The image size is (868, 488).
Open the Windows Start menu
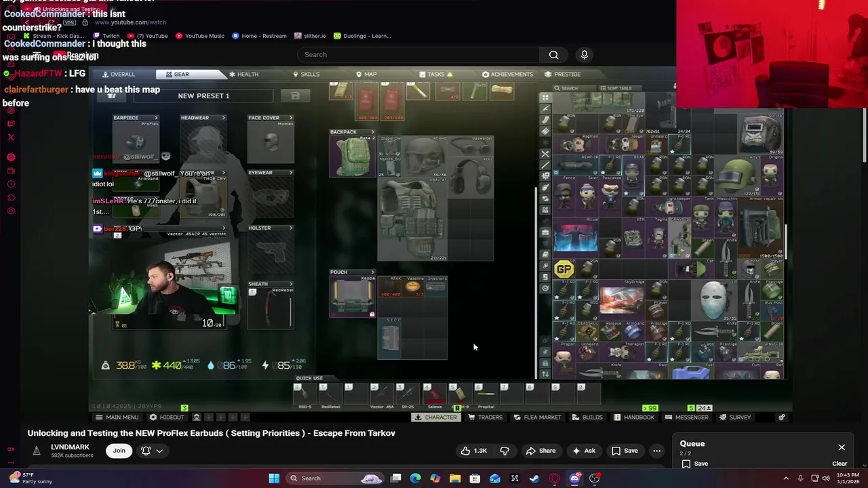tap(274, 479)
